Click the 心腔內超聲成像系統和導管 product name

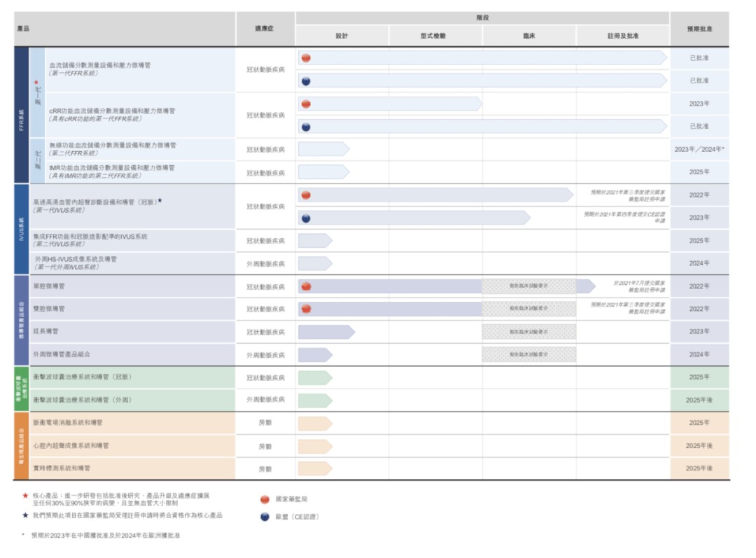(x=71, y=445)
